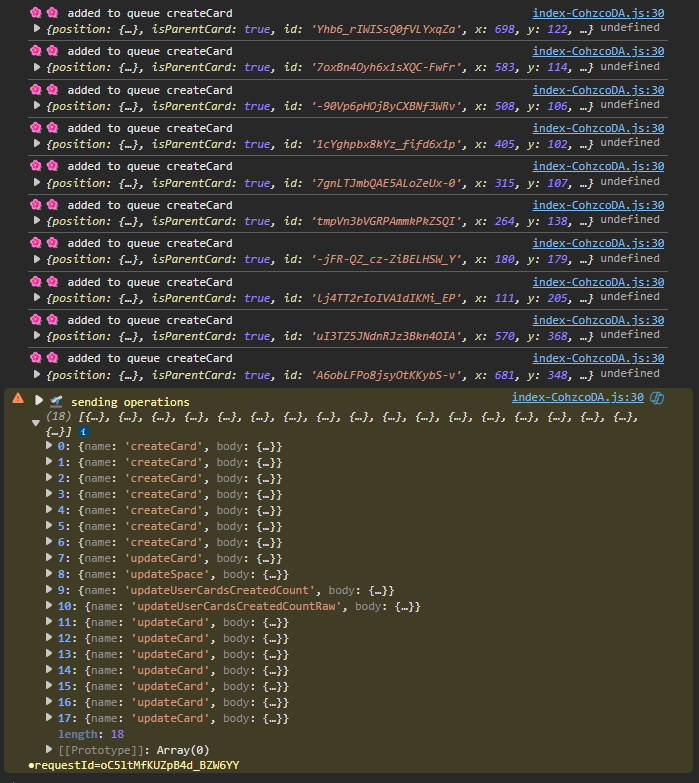
Task: Expand the logged object with id 'tmpVn3bVGRPAmmkPkZSQI'
Action: (38, 221)
